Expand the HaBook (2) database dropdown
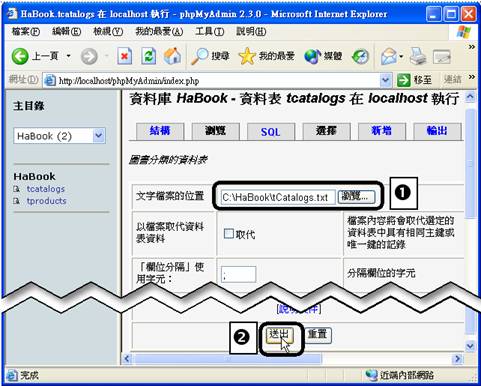Image resolution: width=481 pixels, height=386 pixels. click(99, 136)
